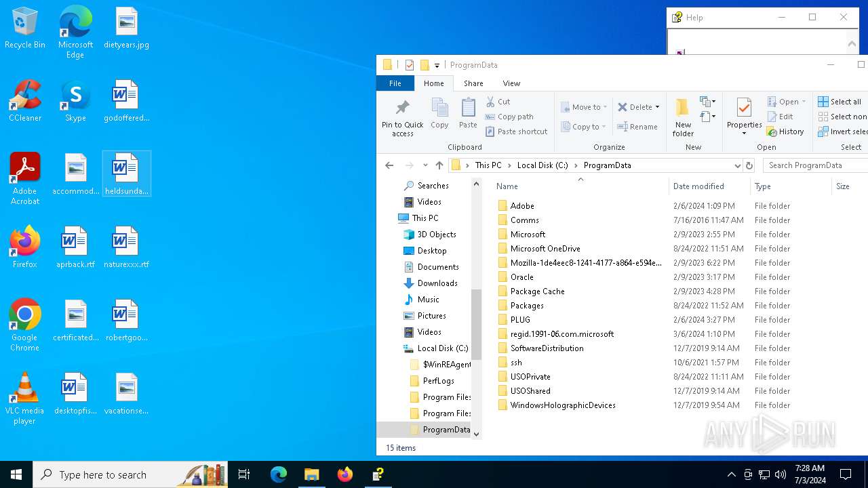Click Paste shortcut in ribbon

pyautogui.click(x=516, y=131)
